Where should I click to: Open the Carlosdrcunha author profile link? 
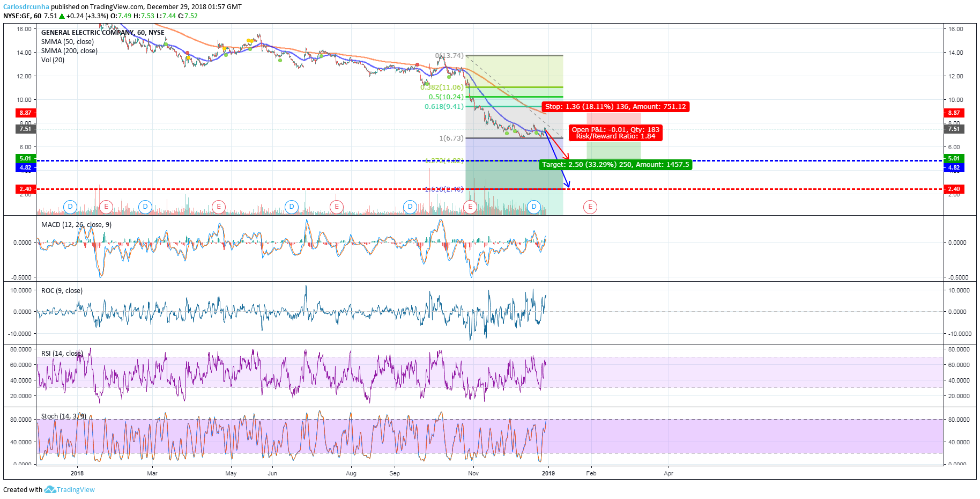click(x=26, y=7)
